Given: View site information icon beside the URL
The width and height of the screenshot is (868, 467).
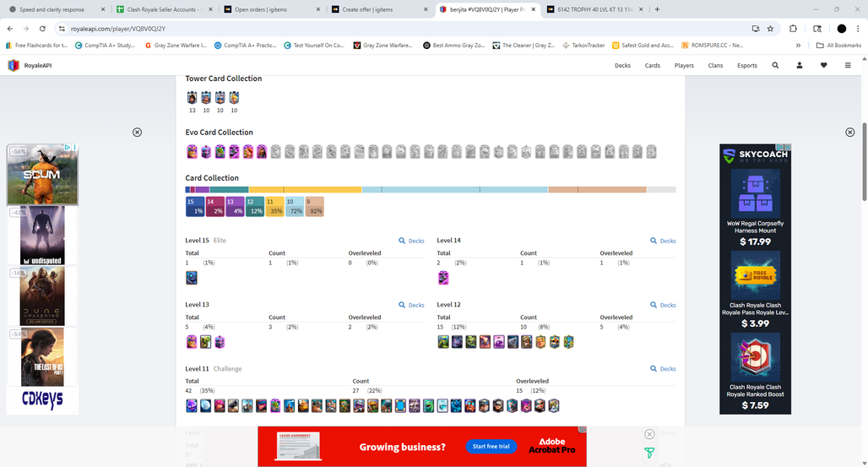Looking at the screenshot, I should coord(62,28).
